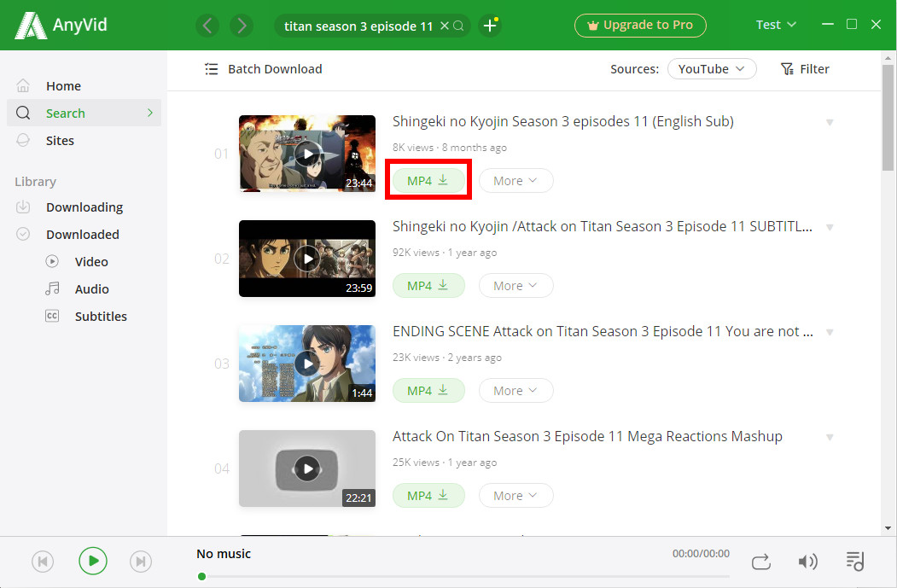Toggle mute with the volume icon
Image resolution: width=897 pixels, height=588 pixels.
[807, 562]
